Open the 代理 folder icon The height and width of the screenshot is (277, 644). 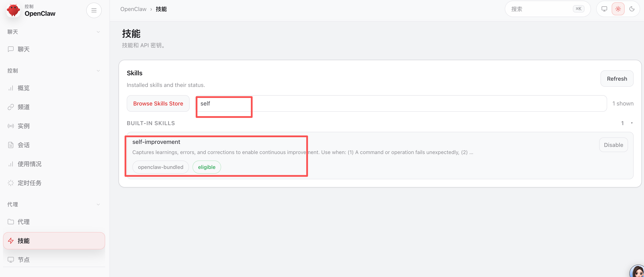(x=11, y=222)
